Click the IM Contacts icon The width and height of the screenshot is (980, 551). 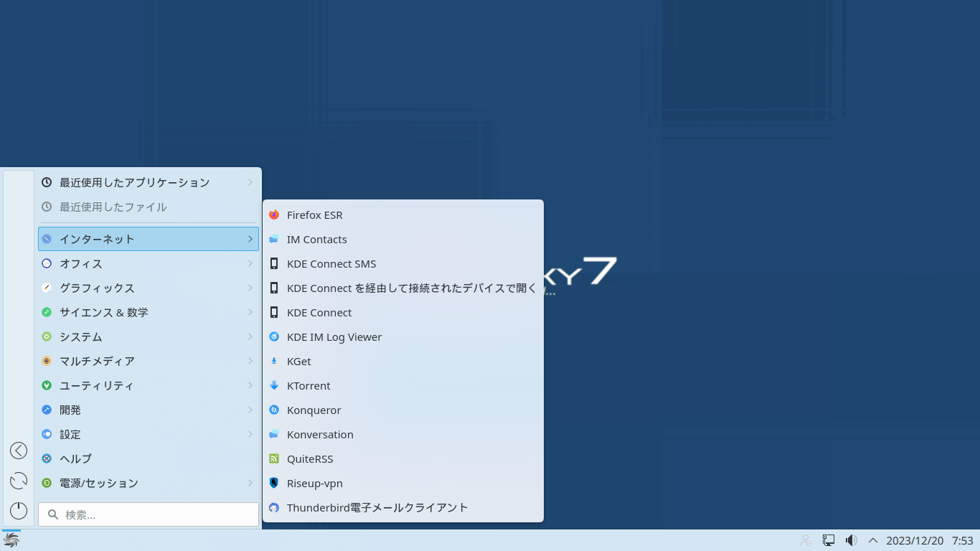274,239
